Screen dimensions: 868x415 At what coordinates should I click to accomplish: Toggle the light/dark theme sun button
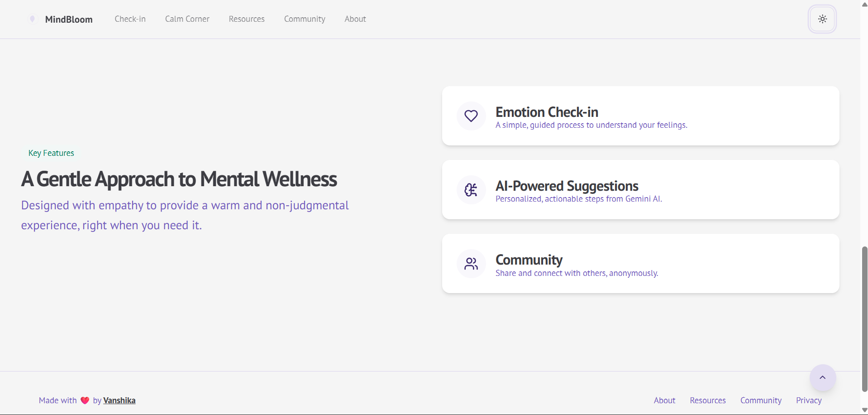tap(822, 19)
